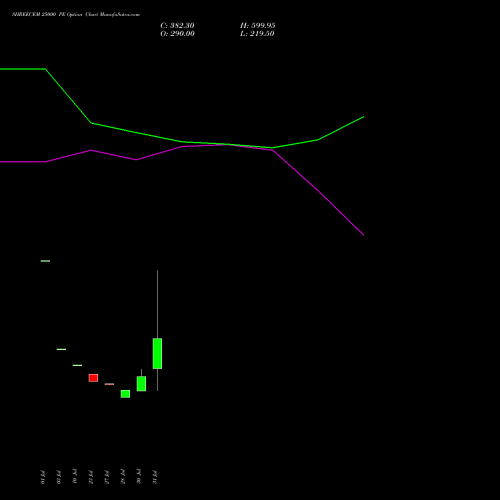Viewport: 500px width, 500px height.
Task: Select the open value O: 290.00
Action: [x=177, y=34]
